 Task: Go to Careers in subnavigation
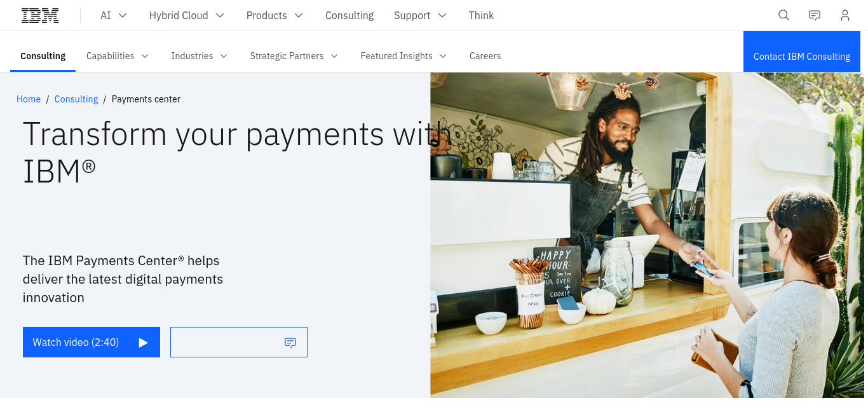pos(485,56)
